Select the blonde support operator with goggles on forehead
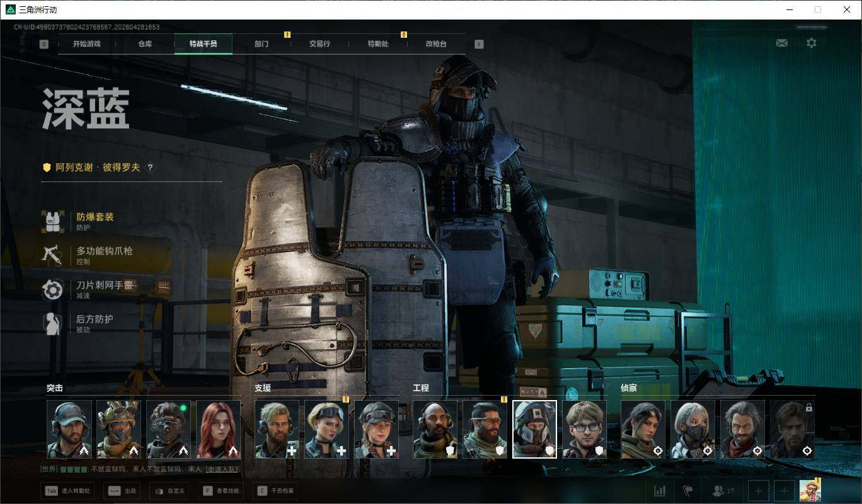Viewport: 862px width, 504px height. point(327,429)
